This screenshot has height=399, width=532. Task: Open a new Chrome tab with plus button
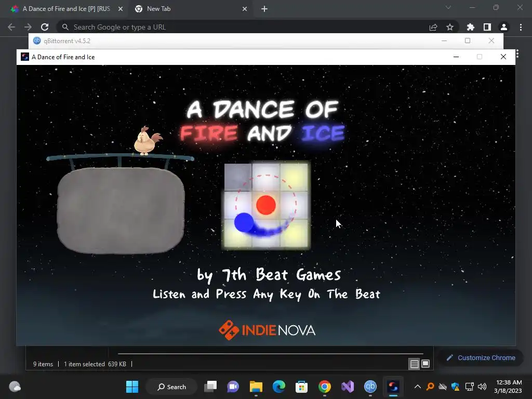[264, 9]
